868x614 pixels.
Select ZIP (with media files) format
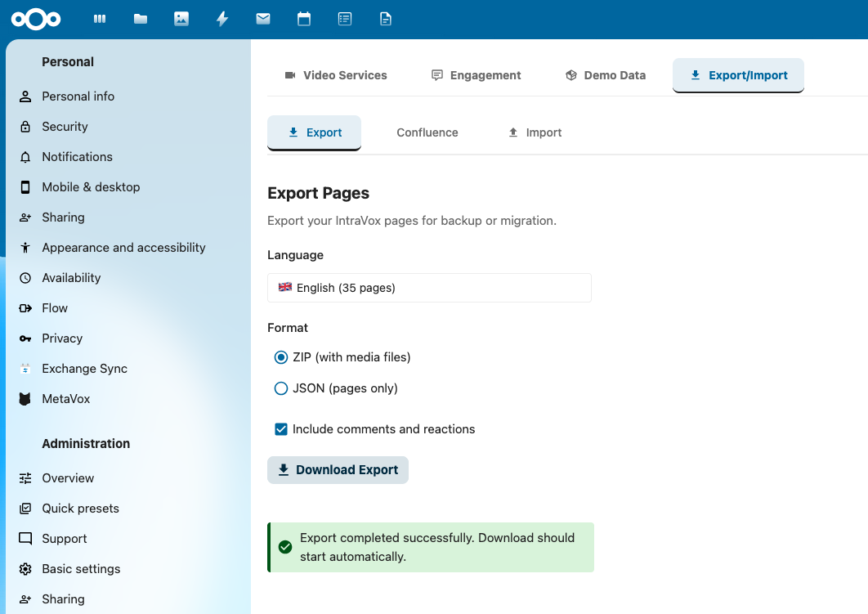click(281, 357)
